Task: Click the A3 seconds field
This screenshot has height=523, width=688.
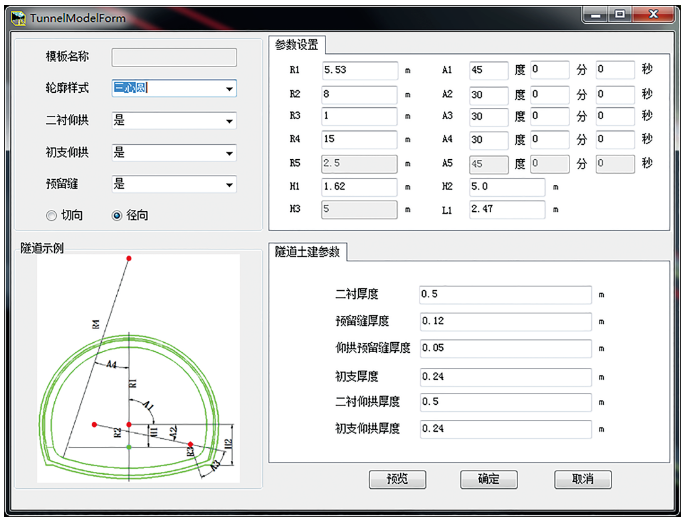Action: (615, 116)
